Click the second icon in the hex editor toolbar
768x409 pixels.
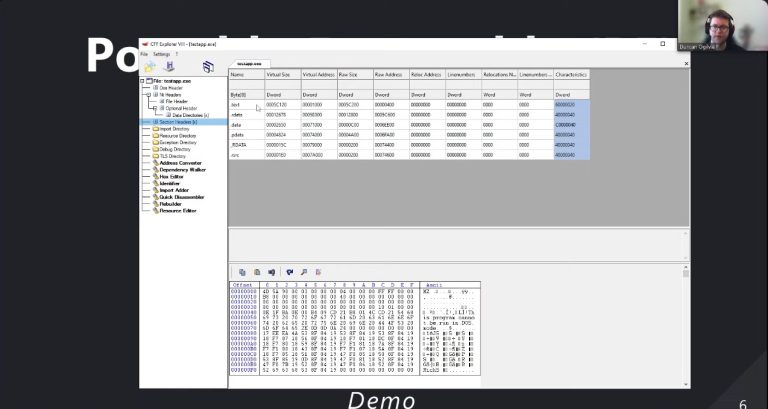pos(257,271)
